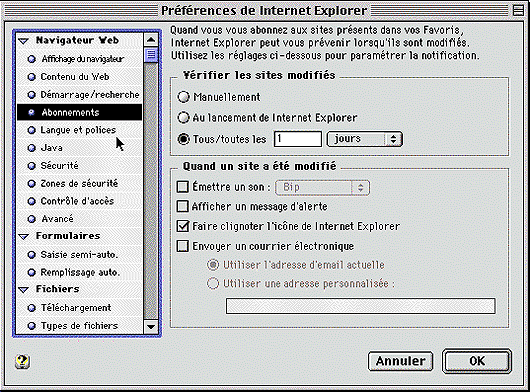
Task: Click bullet icon beside Avancé
Action: click(31, 219)
